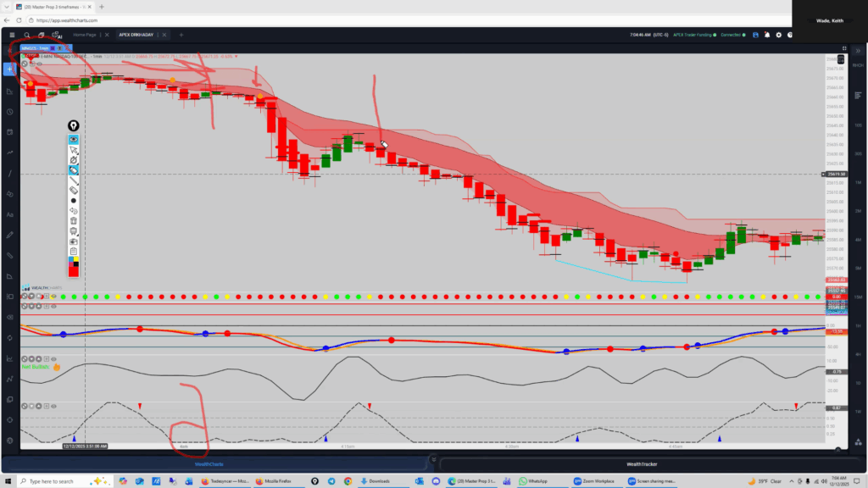Viewport: 868px width, 488px height.
Task: Toggle the eye icon in drawing palette
Action: coord(74,139)
